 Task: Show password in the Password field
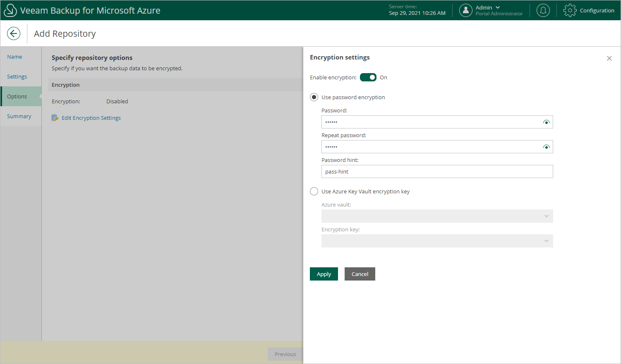click(547, 122)
